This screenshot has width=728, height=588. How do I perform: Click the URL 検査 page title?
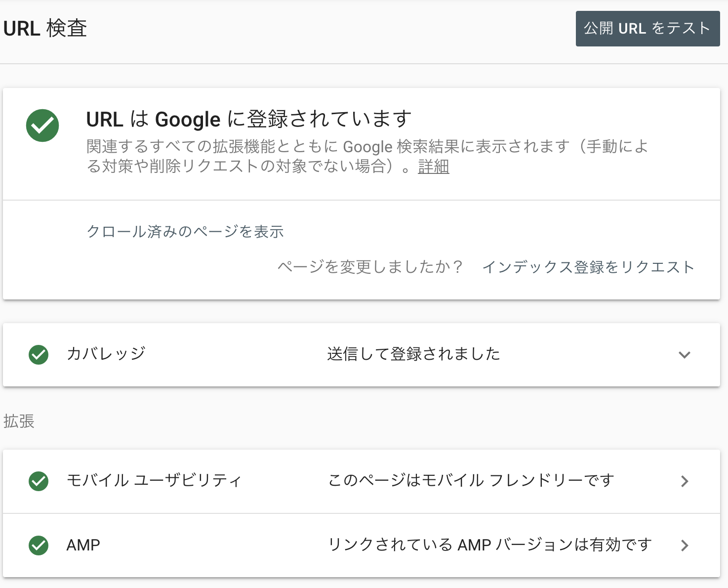point(45,29)
